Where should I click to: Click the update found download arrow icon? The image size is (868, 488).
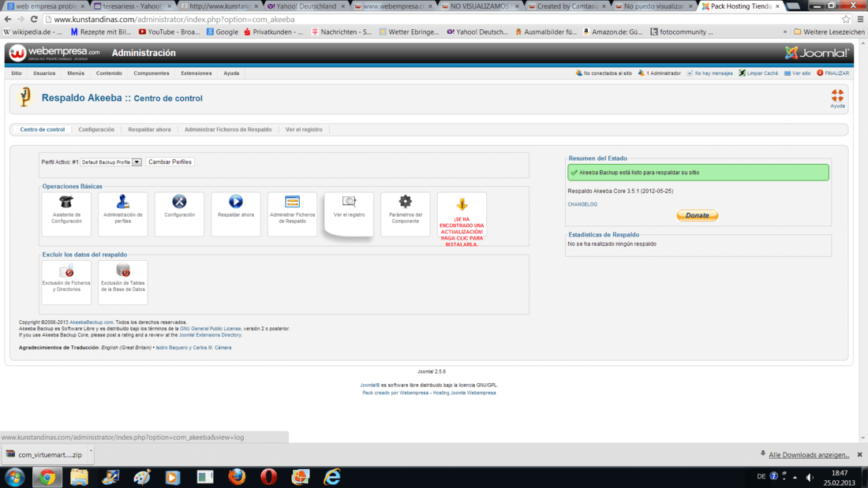(x=462, y=204)
